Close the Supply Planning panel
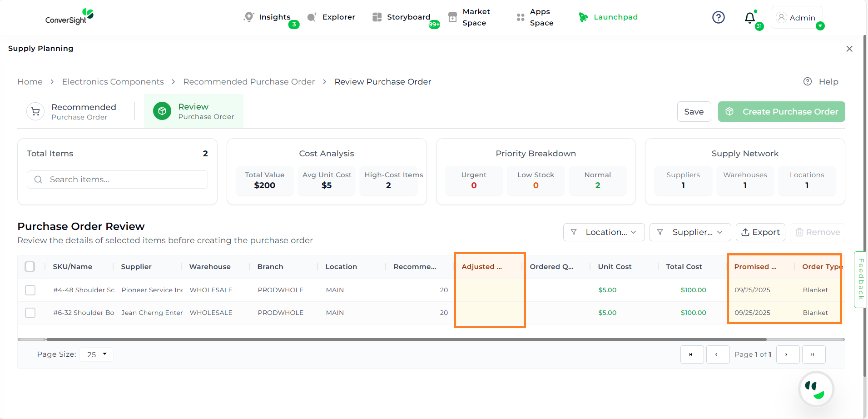868x419 pixels. pos(849,49)
